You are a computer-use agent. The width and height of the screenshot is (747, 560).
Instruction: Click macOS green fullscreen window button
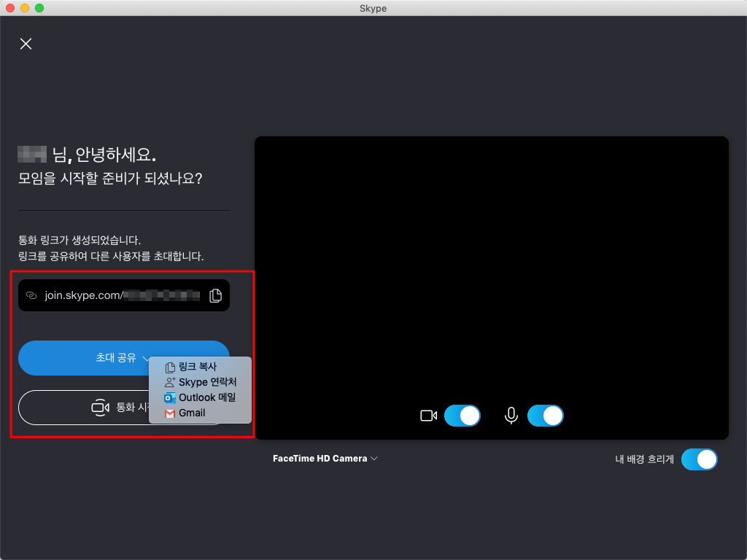click(x=39, y=8)
